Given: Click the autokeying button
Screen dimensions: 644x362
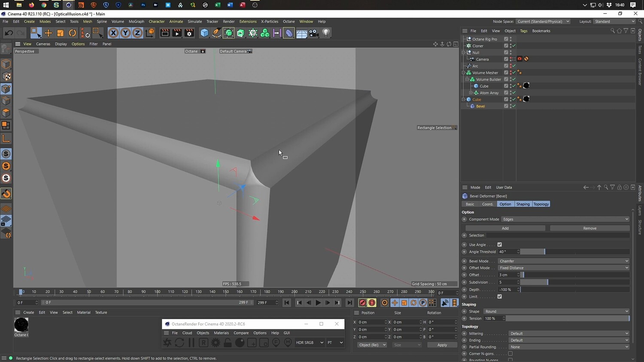Looking at the screenshot, I should coord(372,303).
